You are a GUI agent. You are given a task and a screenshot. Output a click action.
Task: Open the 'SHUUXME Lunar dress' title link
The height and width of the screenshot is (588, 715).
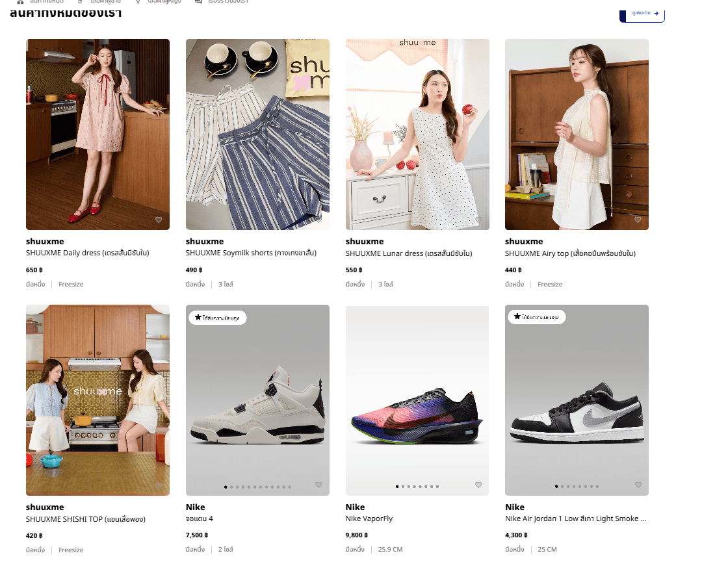(x=409, y=253)
